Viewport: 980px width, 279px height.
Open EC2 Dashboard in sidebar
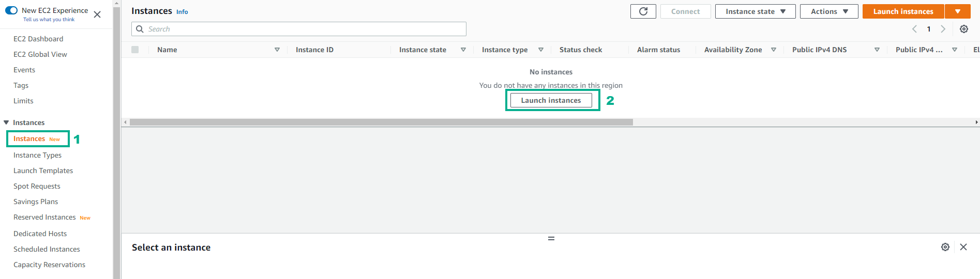38,39
